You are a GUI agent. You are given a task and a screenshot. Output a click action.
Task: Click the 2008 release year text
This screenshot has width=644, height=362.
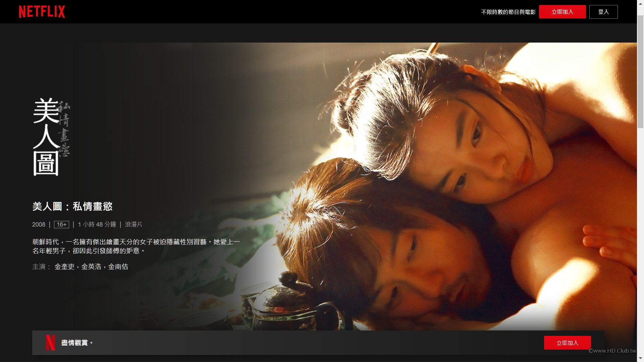pyautogui.click(x=39, y=225)
